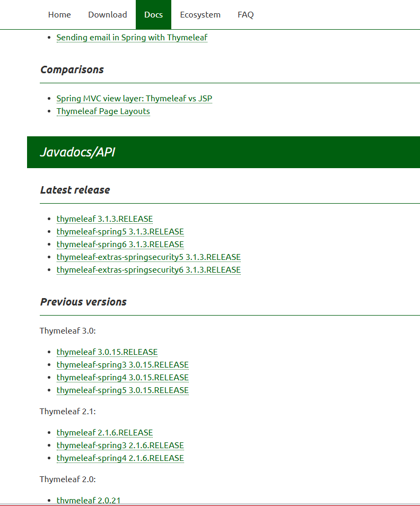Open the FAQ page

click(246, 15)
